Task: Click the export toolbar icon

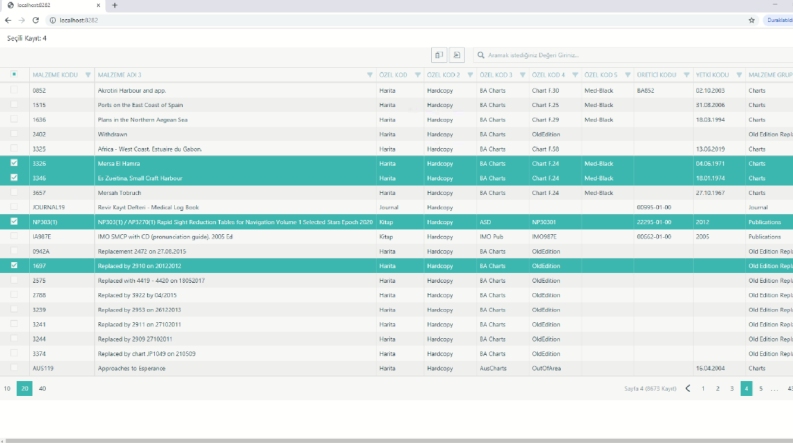Action: point(457,55)
